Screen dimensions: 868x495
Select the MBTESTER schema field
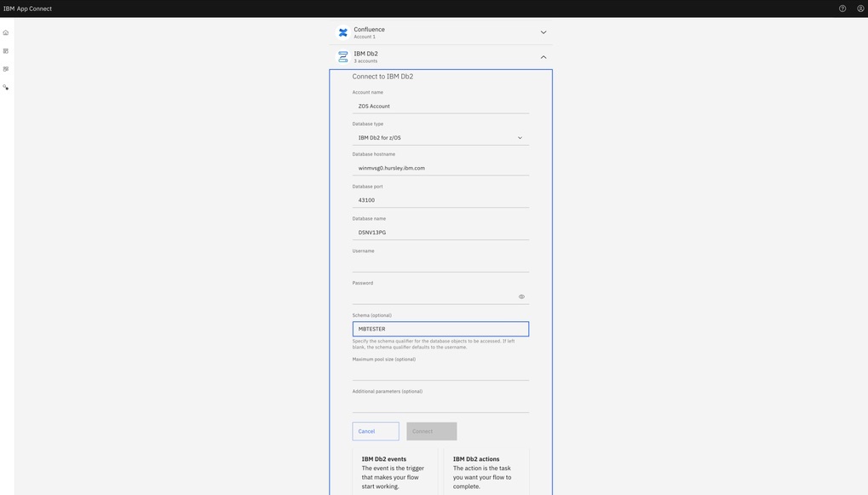(440, 326)
